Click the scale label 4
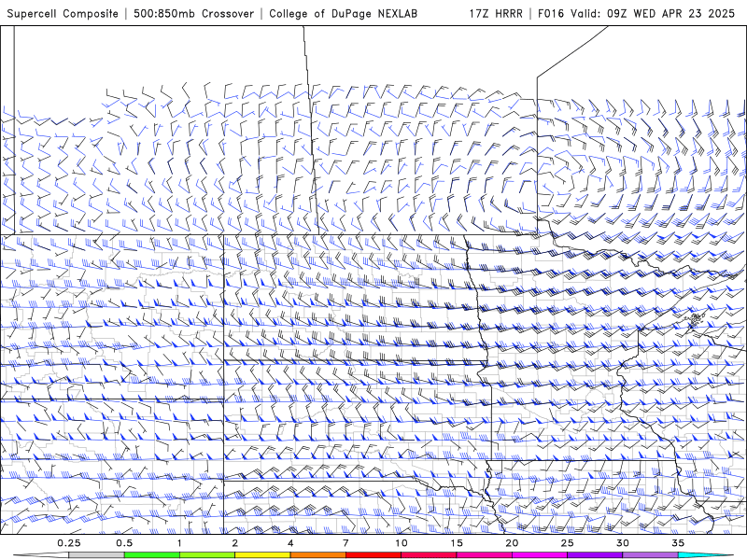This screenshot has width=747, height=560. [x=290, y=543]
